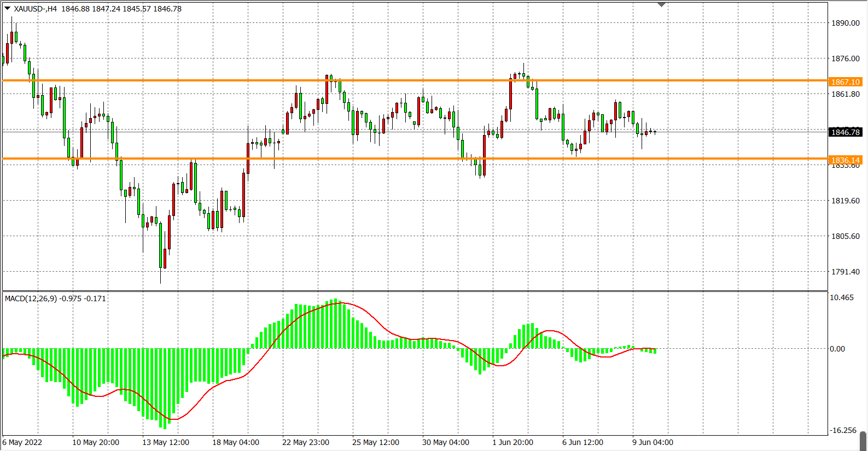Click the 22 May 23:00 time label
Screen dimensions: 868x451
pos(305,442)
